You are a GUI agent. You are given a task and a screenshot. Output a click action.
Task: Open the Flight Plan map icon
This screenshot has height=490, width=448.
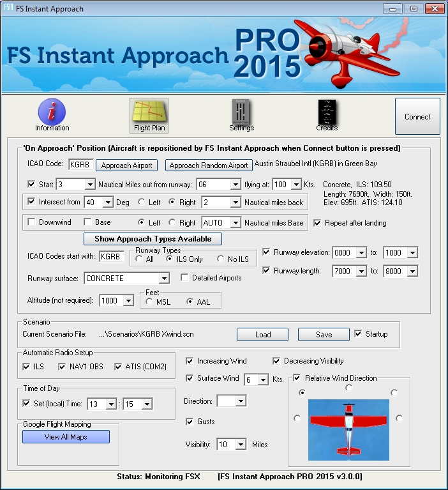point(149,115)
